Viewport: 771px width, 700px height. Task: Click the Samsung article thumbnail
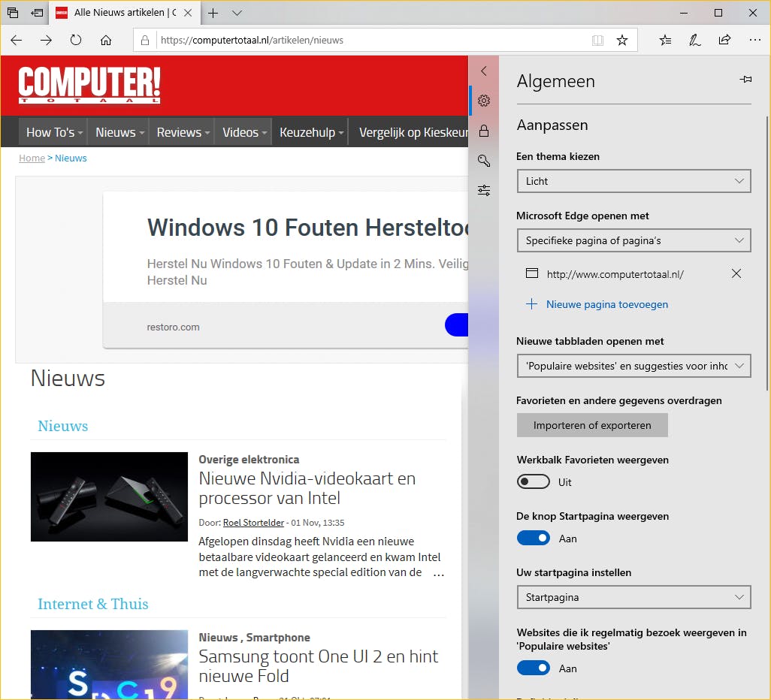pyautogui.click(x=109, y=664)
